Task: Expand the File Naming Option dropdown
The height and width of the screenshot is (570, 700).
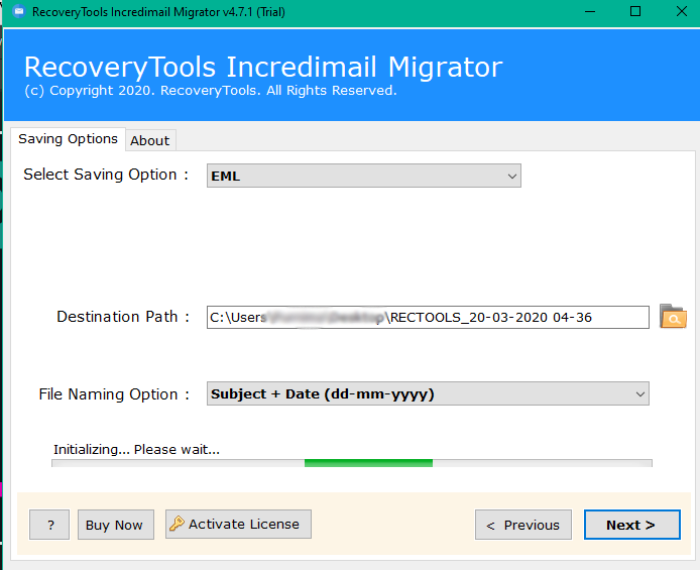Action: tap(428, 394)
